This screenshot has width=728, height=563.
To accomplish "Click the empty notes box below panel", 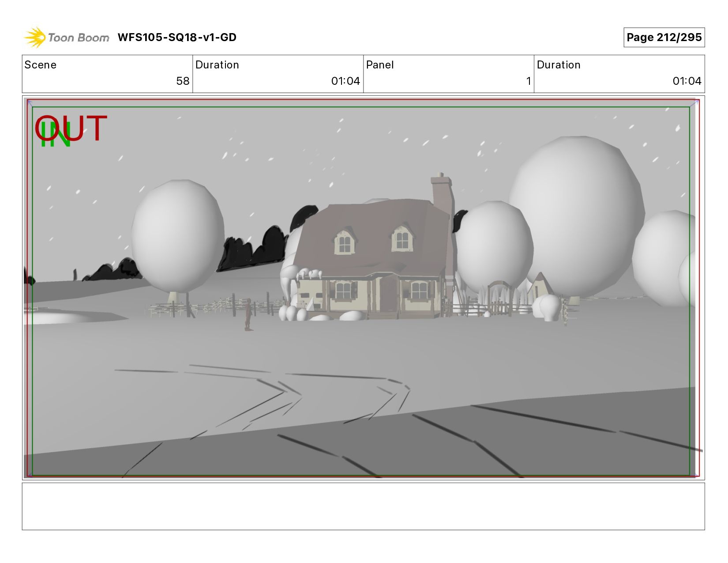I will pyautogui.click(x=363, y=506).
